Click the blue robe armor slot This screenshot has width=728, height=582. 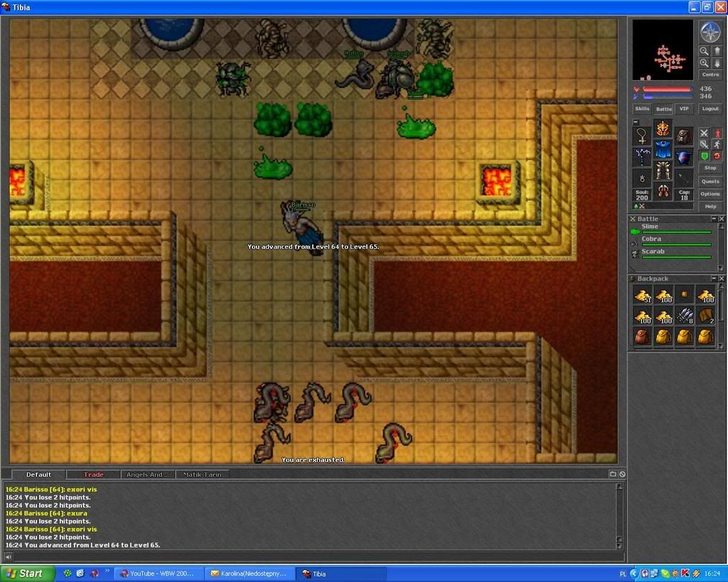[x=663, y=149]
